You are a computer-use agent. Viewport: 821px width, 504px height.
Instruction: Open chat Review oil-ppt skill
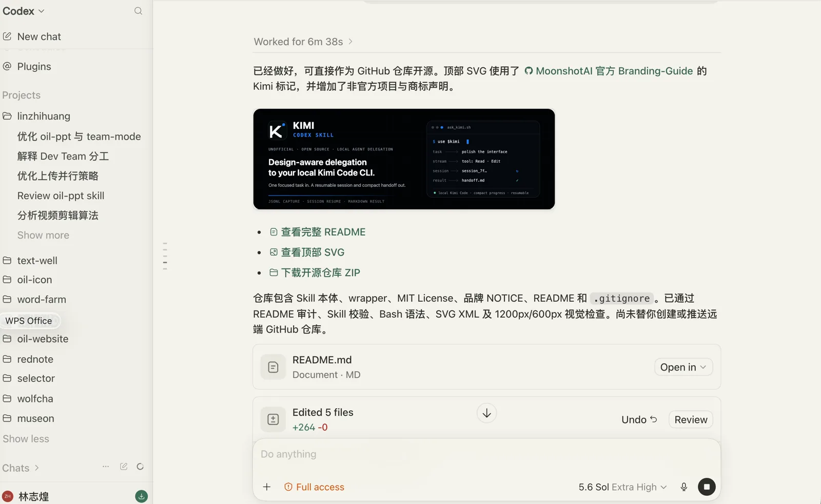[x=61, y=196]
